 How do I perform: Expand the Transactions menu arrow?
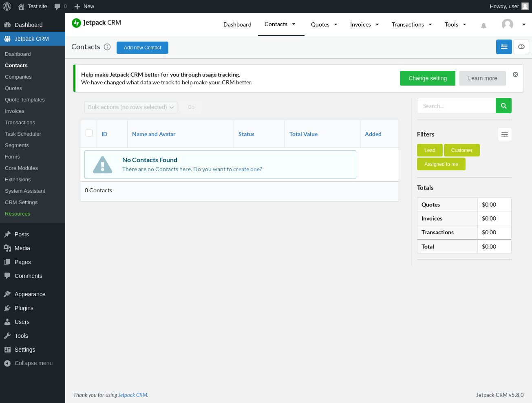tap(430, 24)
